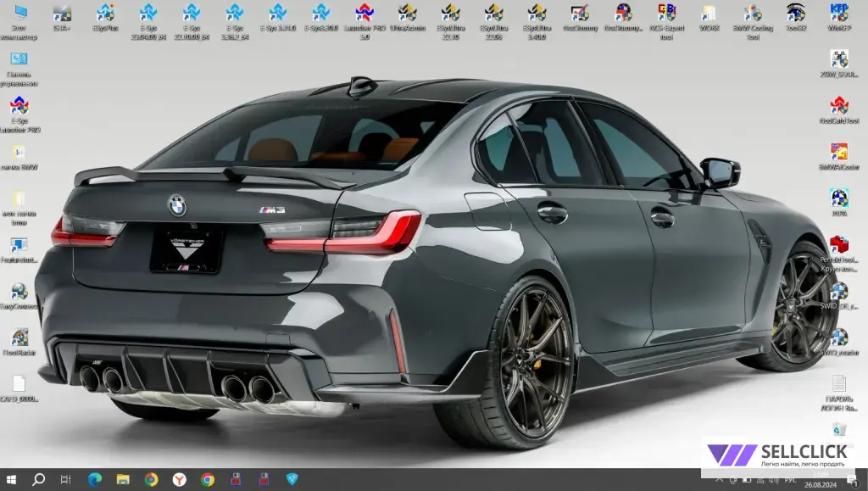This screenshot has width=868, height=491.
Task: Open the This PC (Этот компьютер) desktop icon
Action: [x=19, y=21]
